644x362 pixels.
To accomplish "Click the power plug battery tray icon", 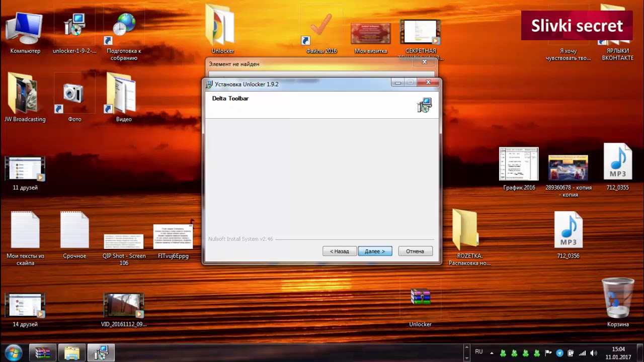I will tap(571, 353).
